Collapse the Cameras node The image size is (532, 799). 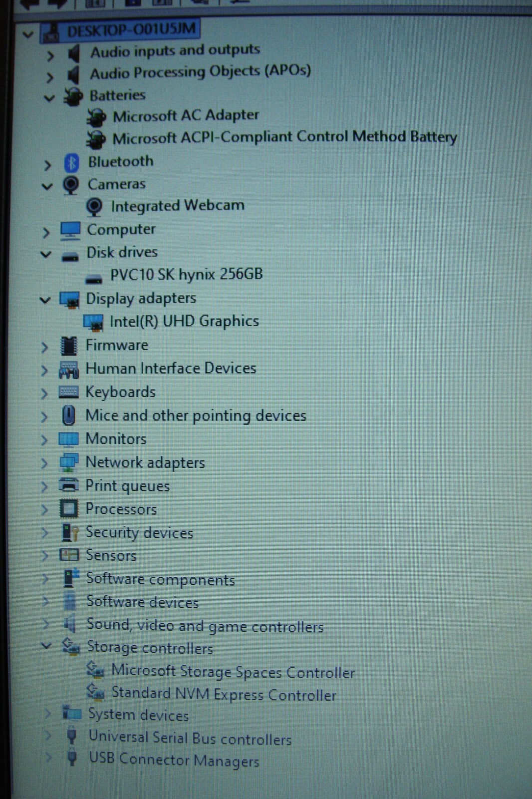tap(47, 187)
